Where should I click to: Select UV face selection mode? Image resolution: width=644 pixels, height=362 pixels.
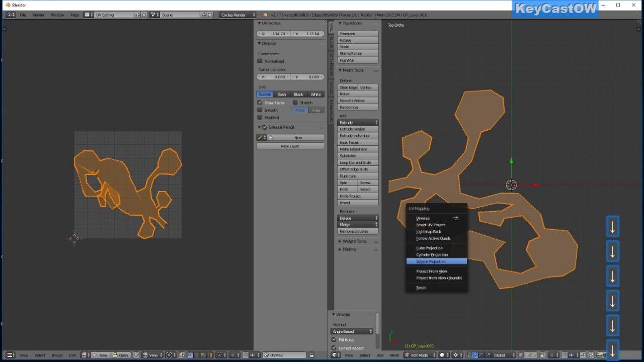204,355
